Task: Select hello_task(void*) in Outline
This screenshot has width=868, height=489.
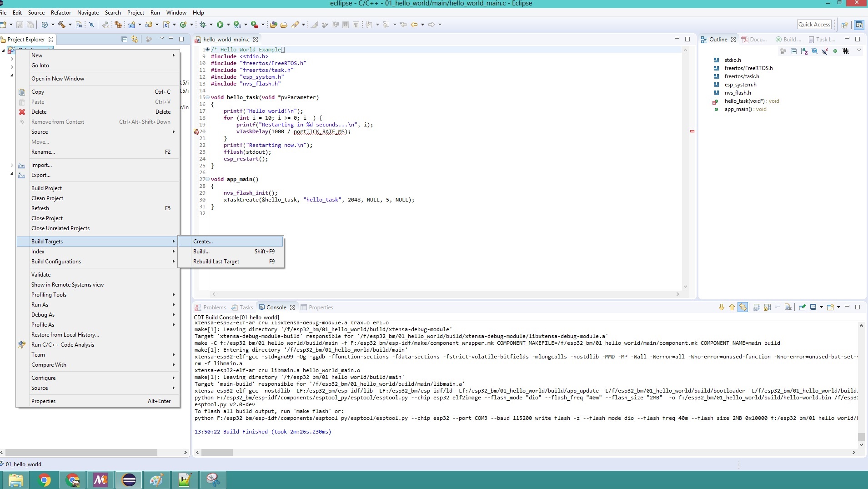Action: [751, 101]
